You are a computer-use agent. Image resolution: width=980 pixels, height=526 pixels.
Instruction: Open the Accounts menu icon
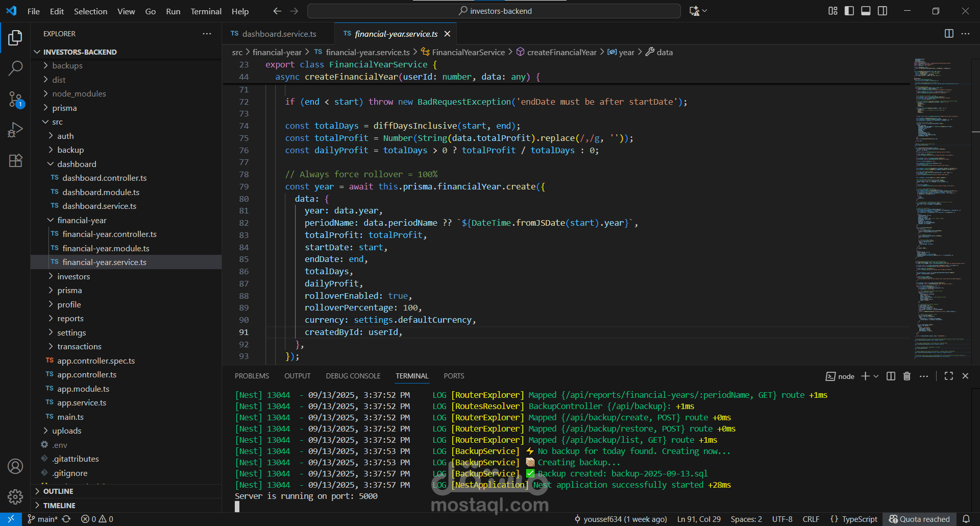coord(15,466)
